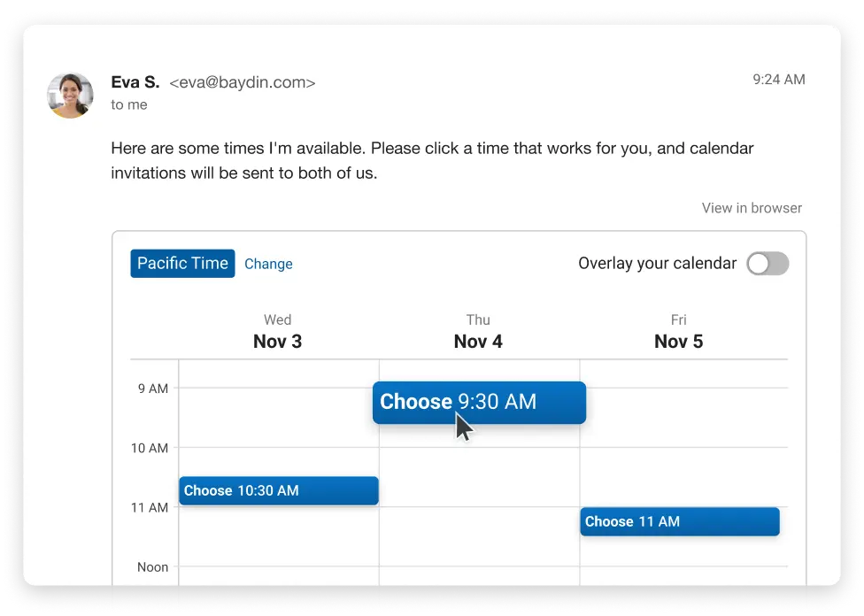Click the email body message text
Screen dimensions: 864x616
[x=432, y=160]
